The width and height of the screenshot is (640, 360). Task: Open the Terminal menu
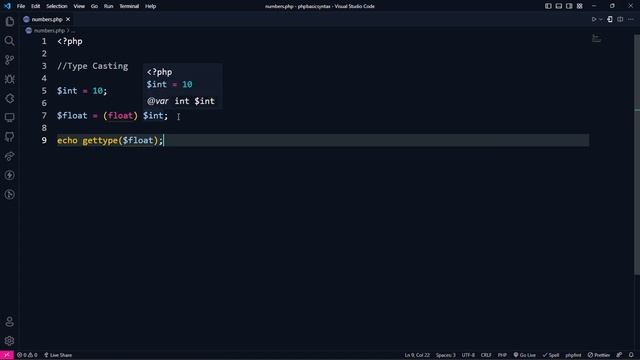click(129, 6)
